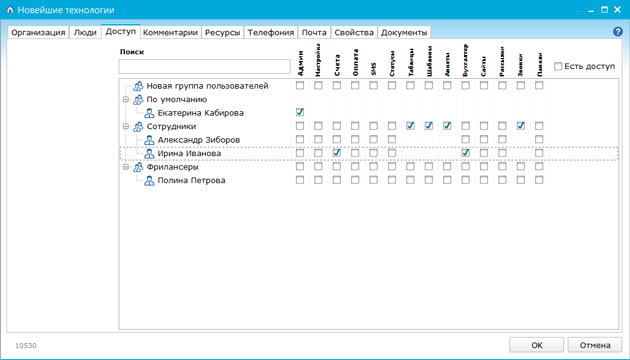Uncheck Таблицы for the Сотрудники group
Viewport: 630px width, 360px height.
point(410,126)
